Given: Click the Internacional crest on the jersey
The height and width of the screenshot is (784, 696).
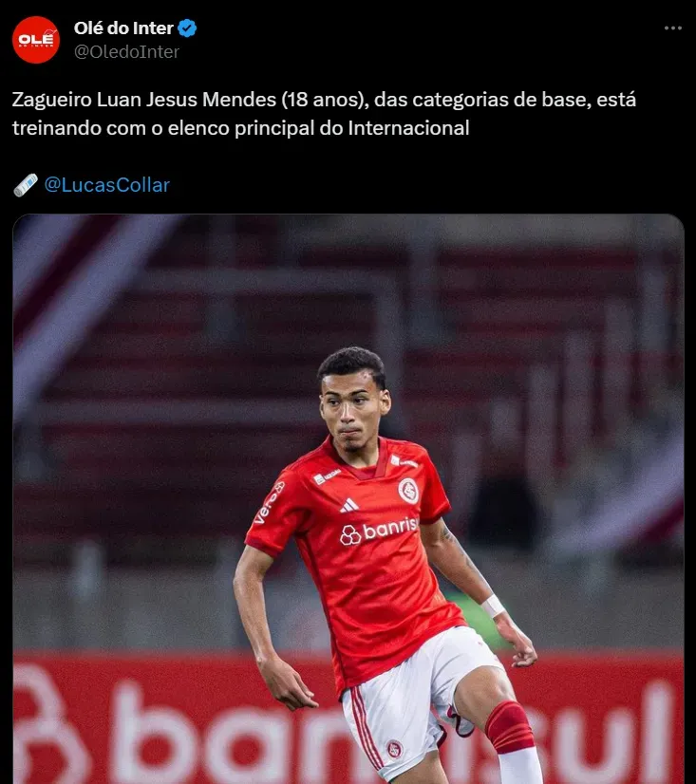Looking at the screenshot, I should pyautogui.click(x=407, y=491).
